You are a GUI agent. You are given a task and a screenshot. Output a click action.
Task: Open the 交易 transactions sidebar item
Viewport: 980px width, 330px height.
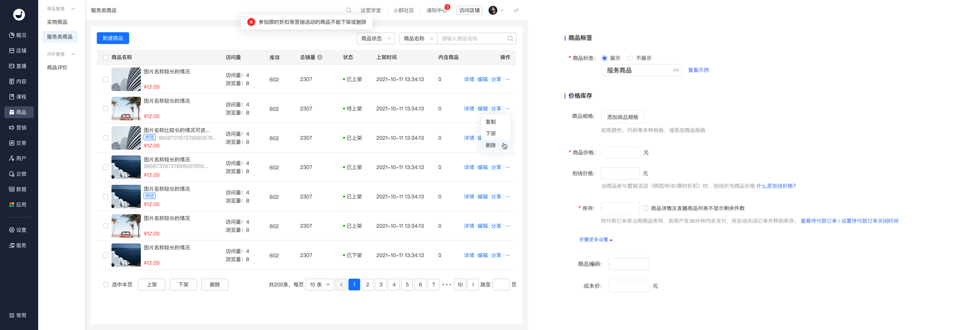tap(19, 143)
